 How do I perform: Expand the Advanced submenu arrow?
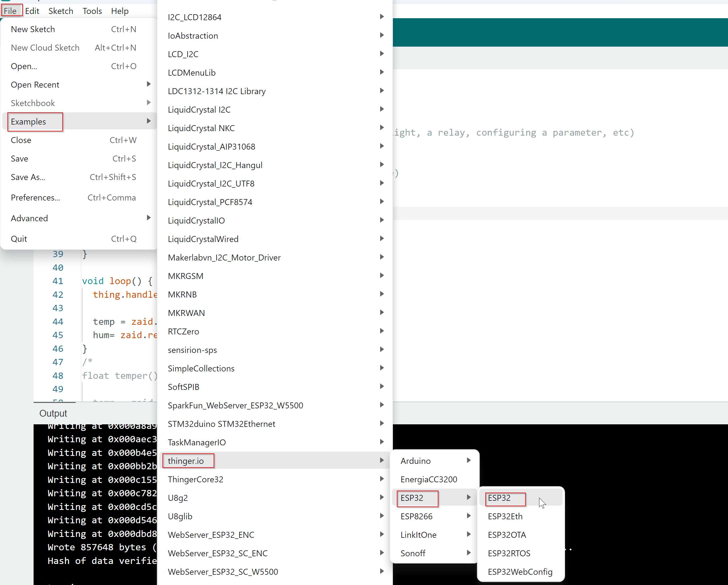(149, 218)
